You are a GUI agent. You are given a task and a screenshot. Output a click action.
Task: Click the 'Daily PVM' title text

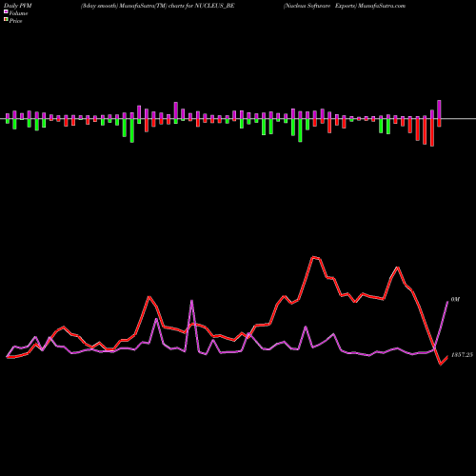pyautogui.click(x=18, y=6)
